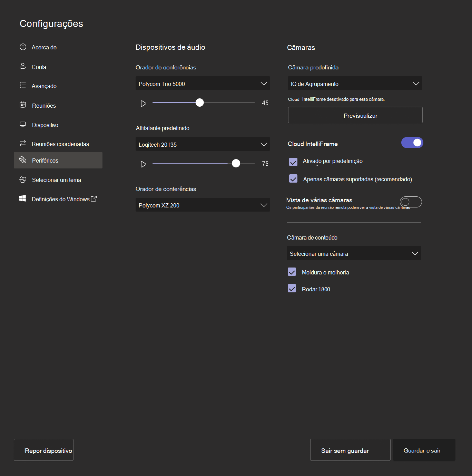Viewport: 472px width, 476px height.
Task: Expand the Polycom XZ 200 dropdown
Action: [203, 205]
